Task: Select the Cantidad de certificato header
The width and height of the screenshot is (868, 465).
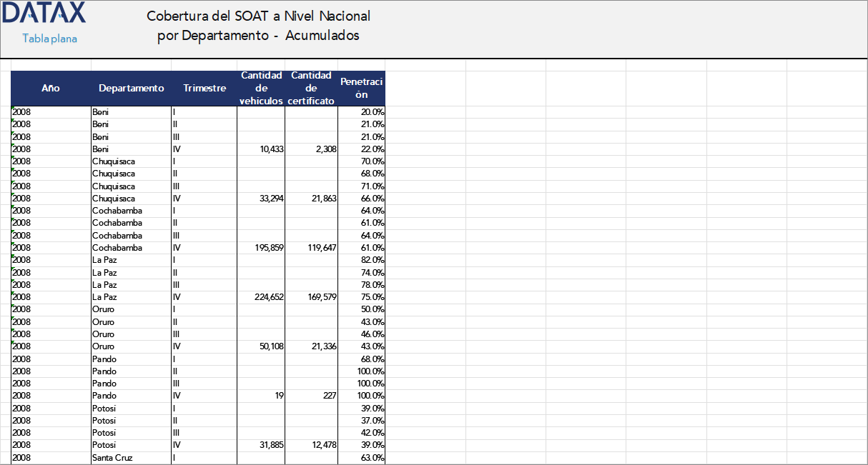Action: 311,88
